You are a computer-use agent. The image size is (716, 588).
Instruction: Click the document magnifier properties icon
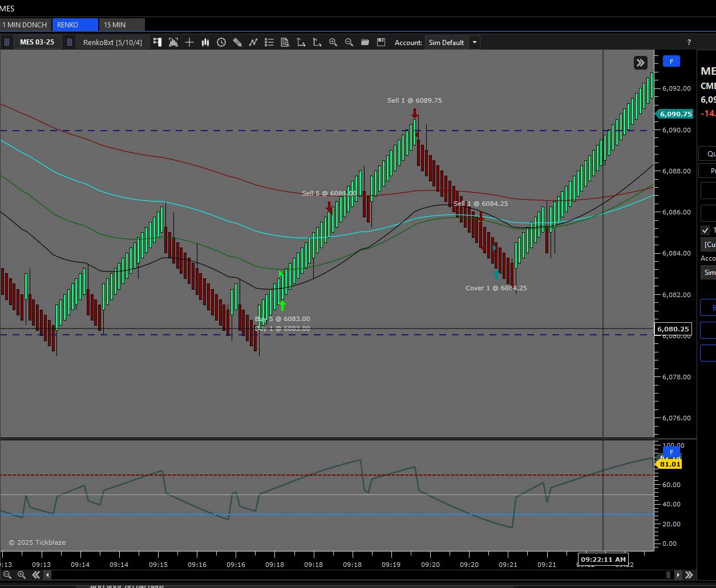click(x=285, y=42)
